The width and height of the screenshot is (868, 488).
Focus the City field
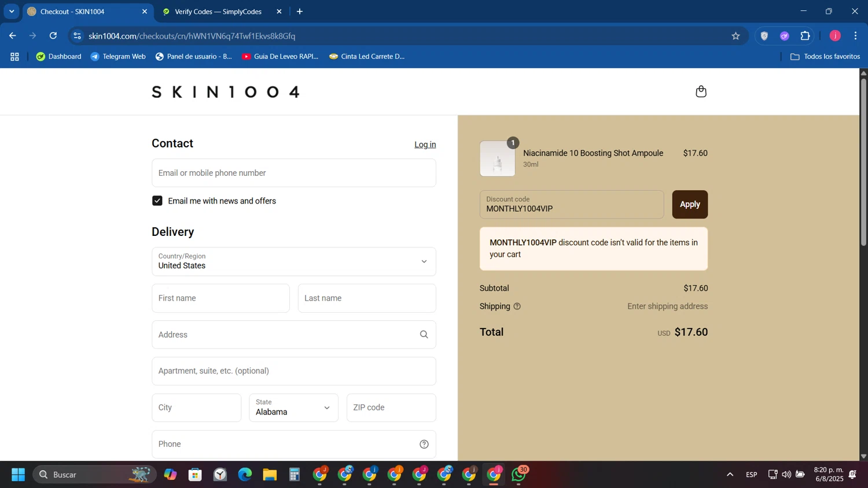(196, 408)
